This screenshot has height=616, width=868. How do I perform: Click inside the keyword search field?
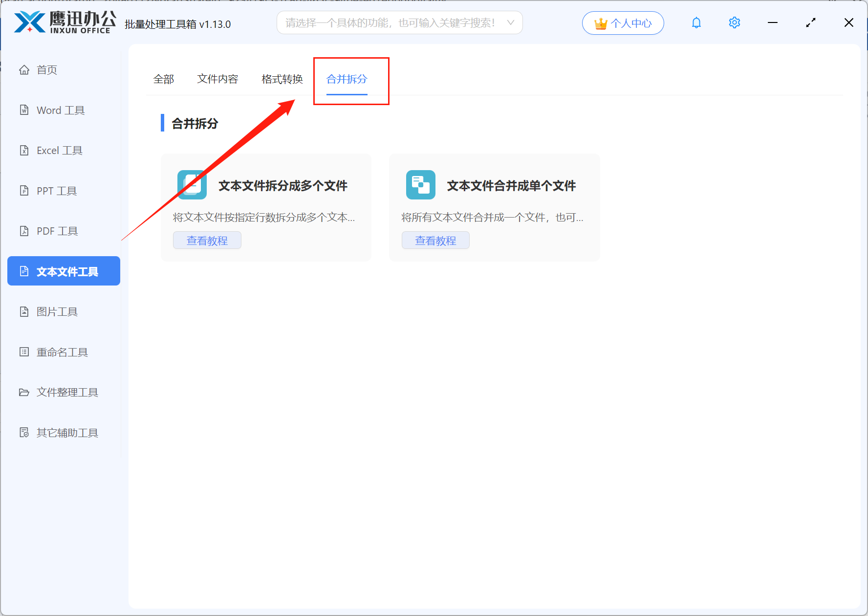pos(391,22)
